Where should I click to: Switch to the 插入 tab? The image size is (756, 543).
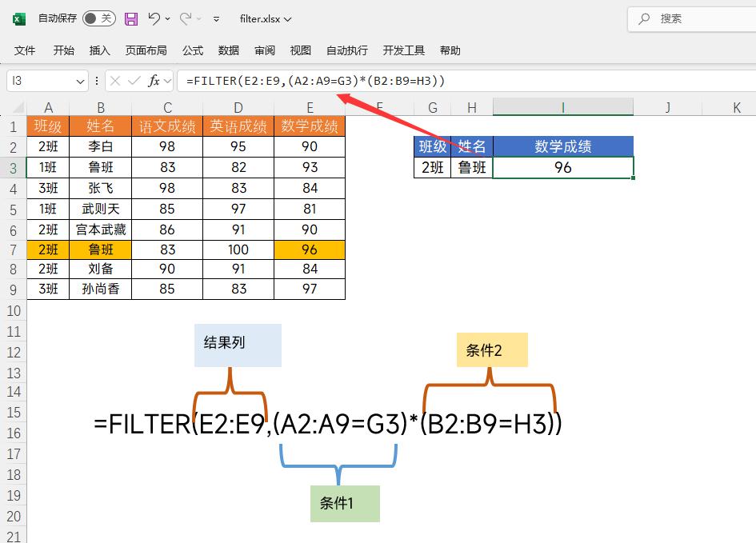pos(100,50)
